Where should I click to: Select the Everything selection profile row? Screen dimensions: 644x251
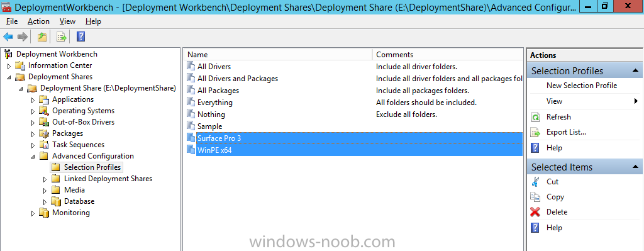click(x=215, y=103)
